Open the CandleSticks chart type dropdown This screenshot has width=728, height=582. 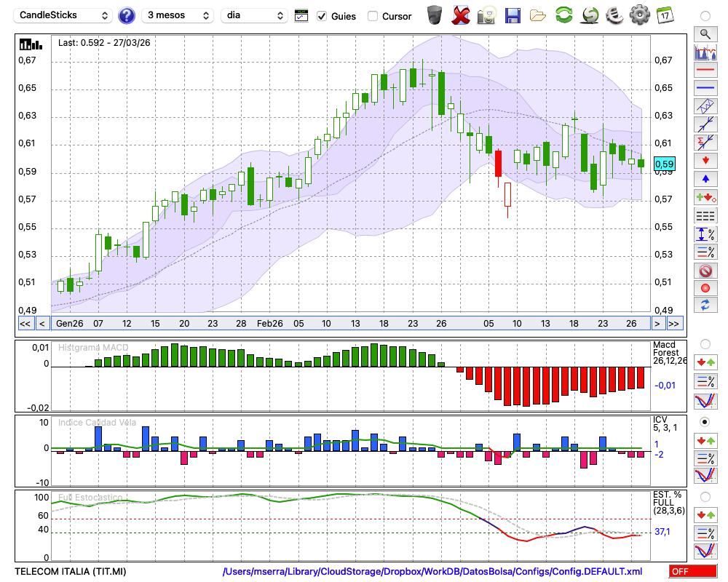64,15
